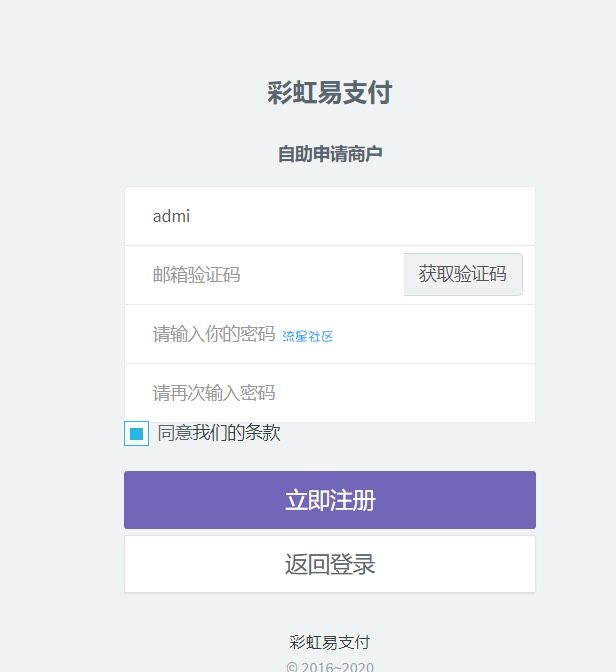Focus the account field containing admi
This screenshot has height=672, width=616.
click(330, 216)
